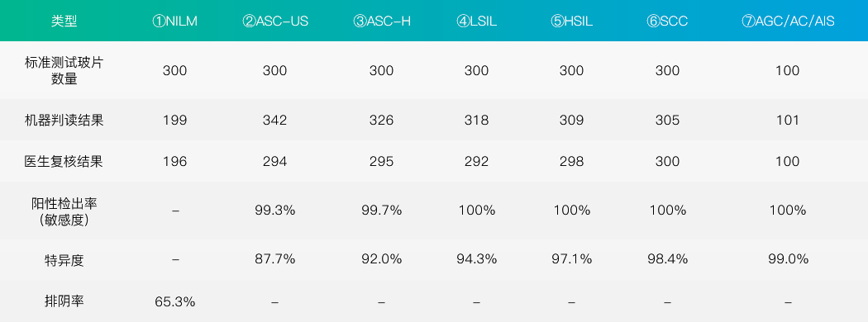Select the 医生复核结果 row label

[64, 162]
